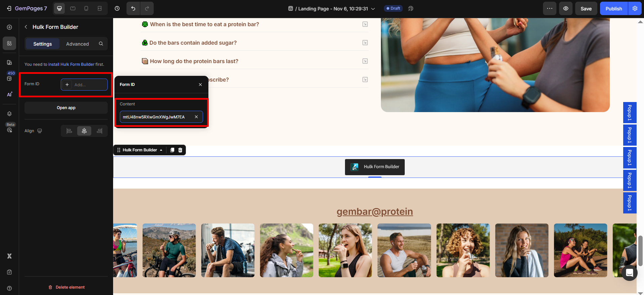This screenshot has width=644, height=295.
Task: Click the Form ID add field
Action: point(84,85)
